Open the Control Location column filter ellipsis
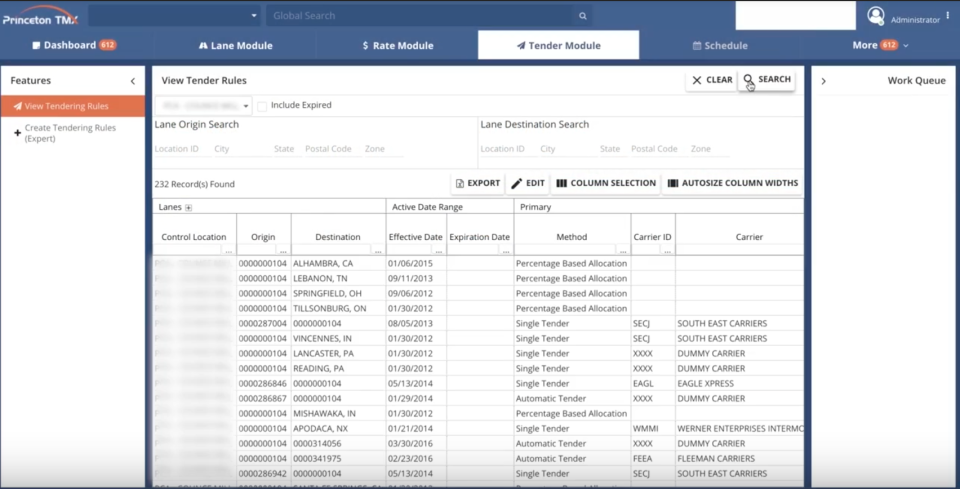The image size is (960, 489). click(228, 250)
